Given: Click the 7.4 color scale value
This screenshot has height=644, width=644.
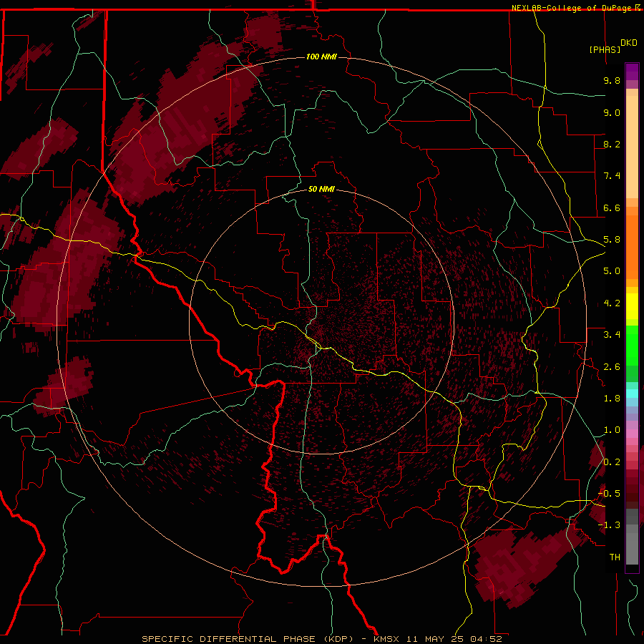Looking at the screenshot, I should tap(612, 176).
